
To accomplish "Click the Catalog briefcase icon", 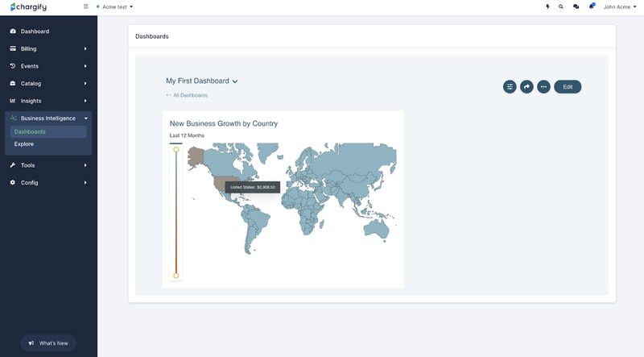I will coord(13,83).
